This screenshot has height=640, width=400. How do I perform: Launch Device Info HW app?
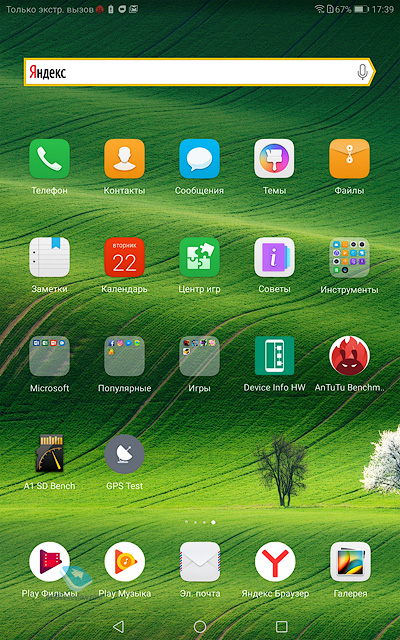pyautogui.click(x=274, y=356)
